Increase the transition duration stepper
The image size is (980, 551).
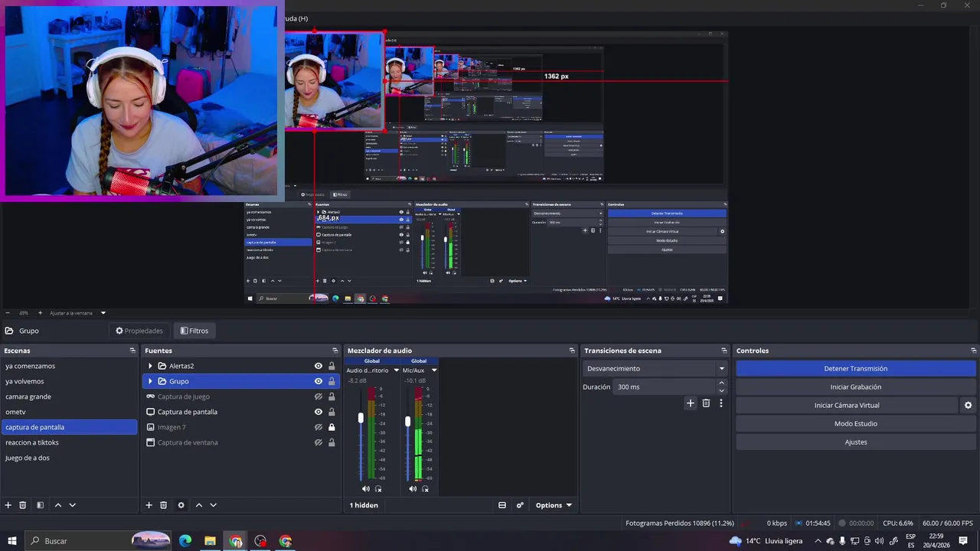click(721, 383)
